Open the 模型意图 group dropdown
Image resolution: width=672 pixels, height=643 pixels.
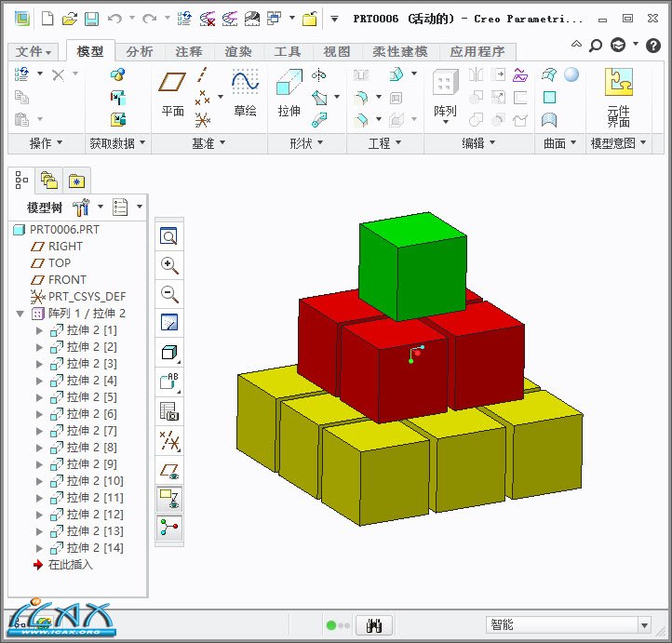618,143
